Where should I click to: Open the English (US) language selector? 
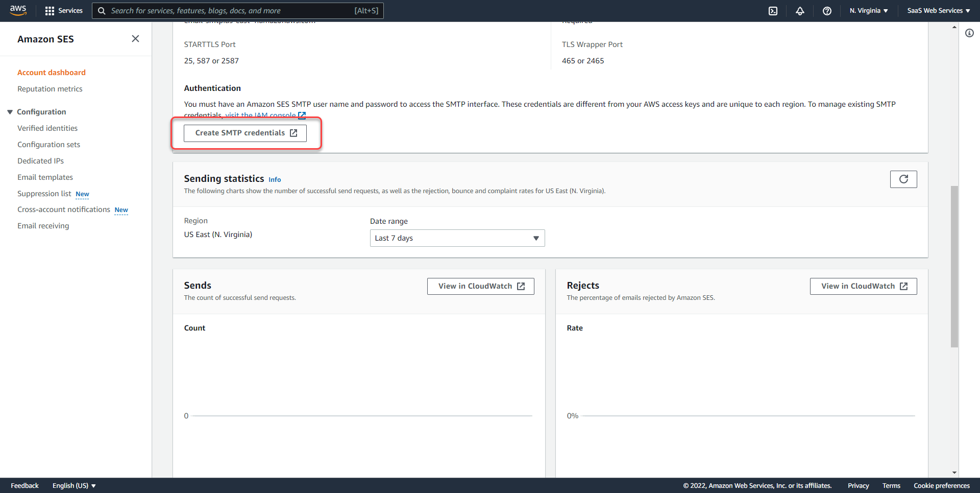74,485
